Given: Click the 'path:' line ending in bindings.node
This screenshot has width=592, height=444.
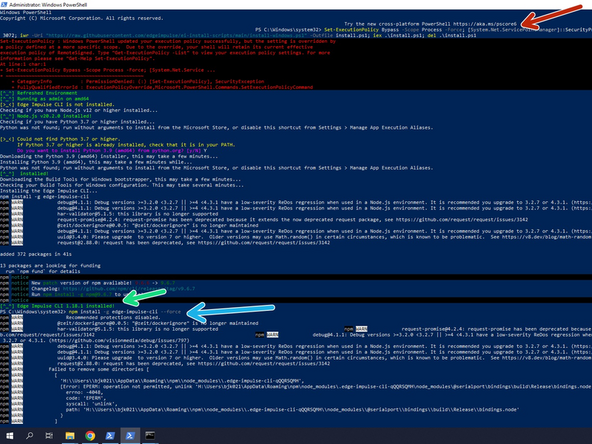Looking at the screenshot, I should 292,410.
